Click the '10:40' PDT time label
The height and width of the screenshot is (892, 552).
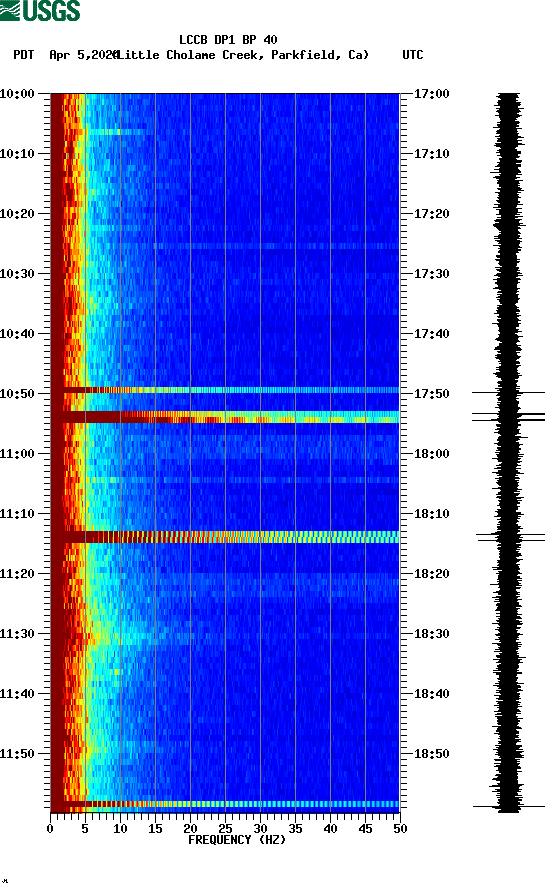pyautogui.click(x=17, y=333)
